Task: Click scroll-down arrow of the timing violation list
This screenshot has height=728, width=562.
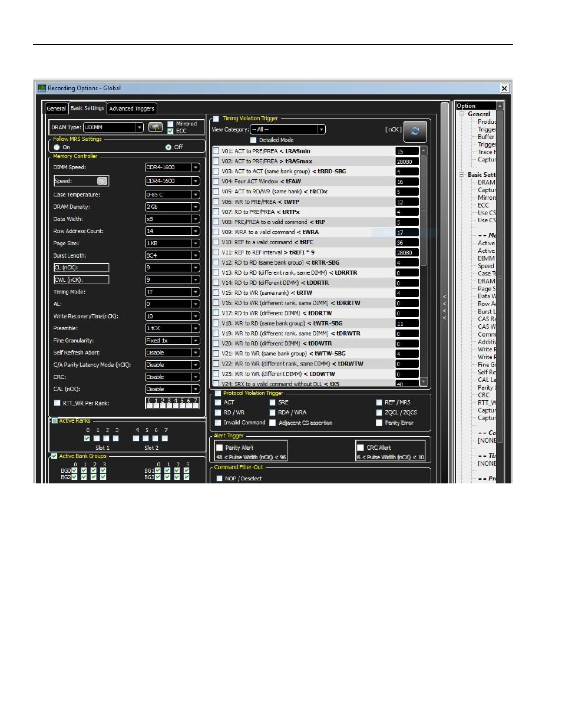Action: coord(424,382)
